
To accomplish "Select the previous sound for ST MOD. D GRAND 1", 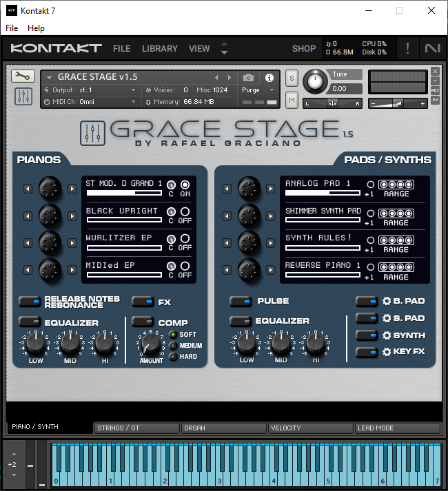I will 28,189.
